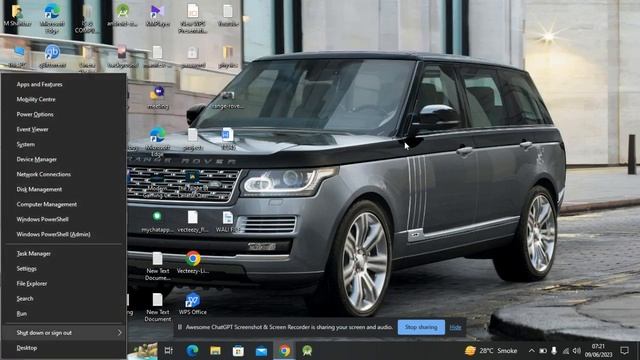Screen dimensions: 640x360
Task: Show hidden system tray icons
Action: click(531, 351)
